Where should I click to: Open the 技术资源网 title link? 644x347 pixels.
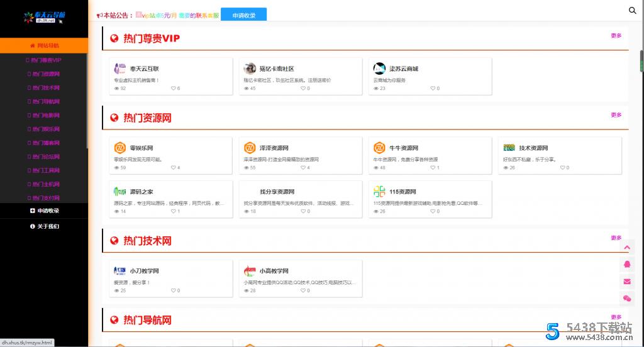click(533, 148)
